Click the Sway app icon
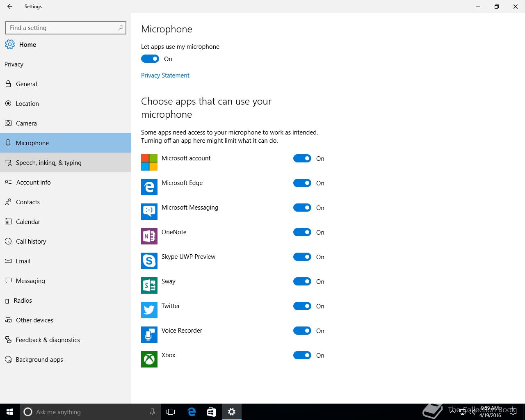 [149, 285]
